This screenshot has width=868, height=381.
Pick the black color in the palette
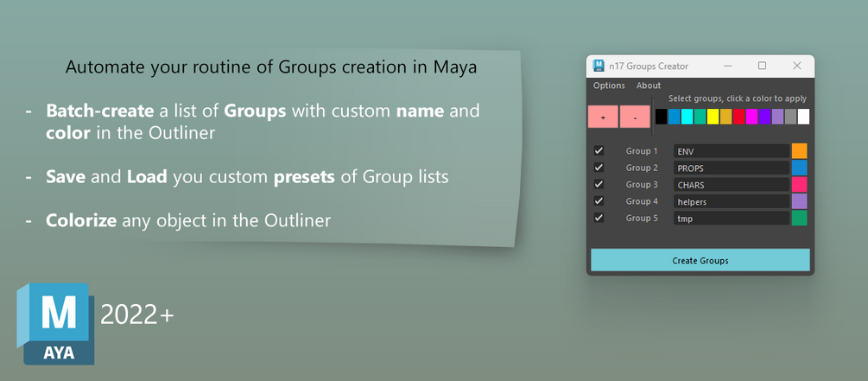point(662,117)
